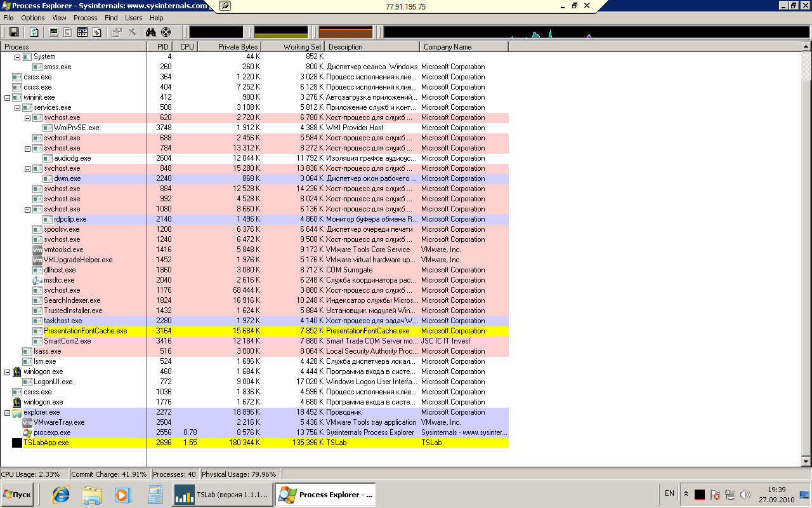Click the process list scrollbar down arrow
The height and width of the screenshot is (508, 812).
[x=806, y=462]
